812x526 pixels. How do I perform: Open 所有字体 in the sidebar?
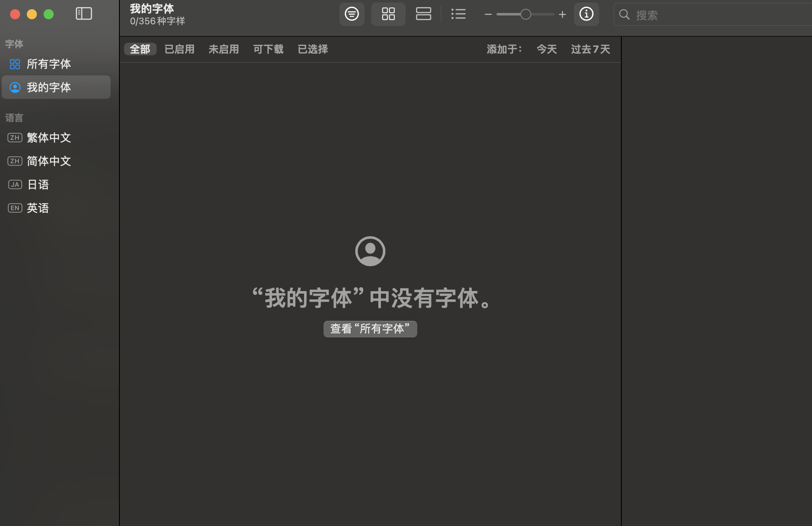click(x=49, y=64)
